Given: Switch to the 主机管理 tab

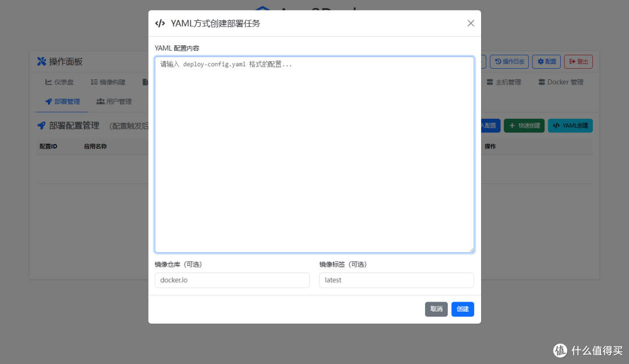Looking at the screenshot, I should tap(504, 82).
